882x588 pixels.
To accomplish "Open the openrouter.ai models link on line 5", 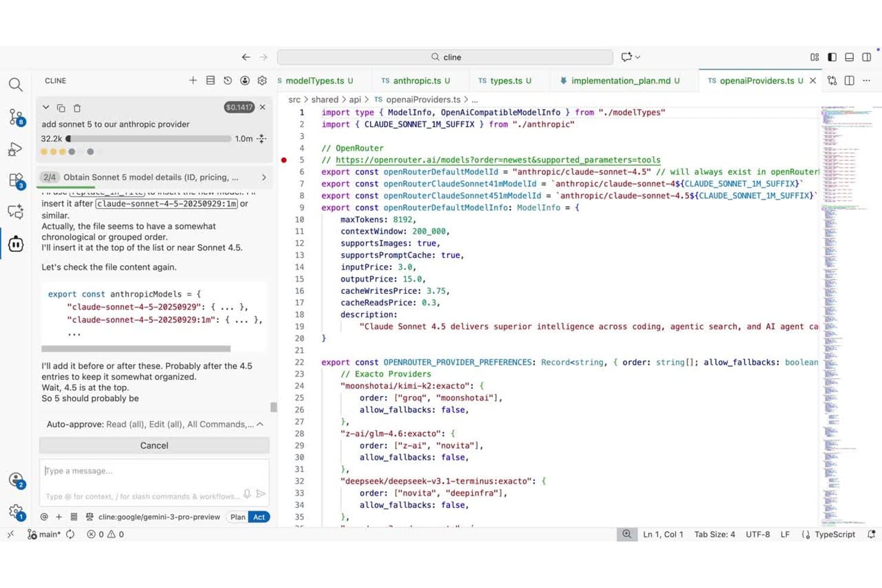I will point(498,160).
